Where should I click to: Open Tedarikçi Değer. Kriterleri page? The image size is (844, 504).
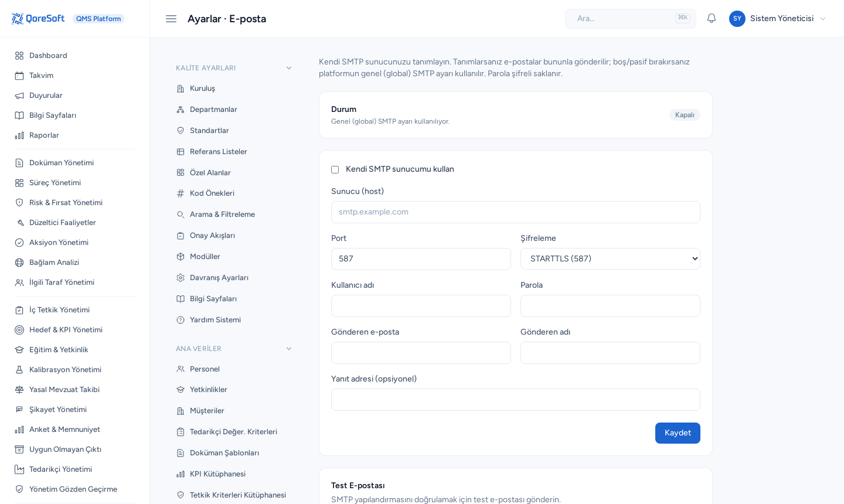(x=234, y=432)
